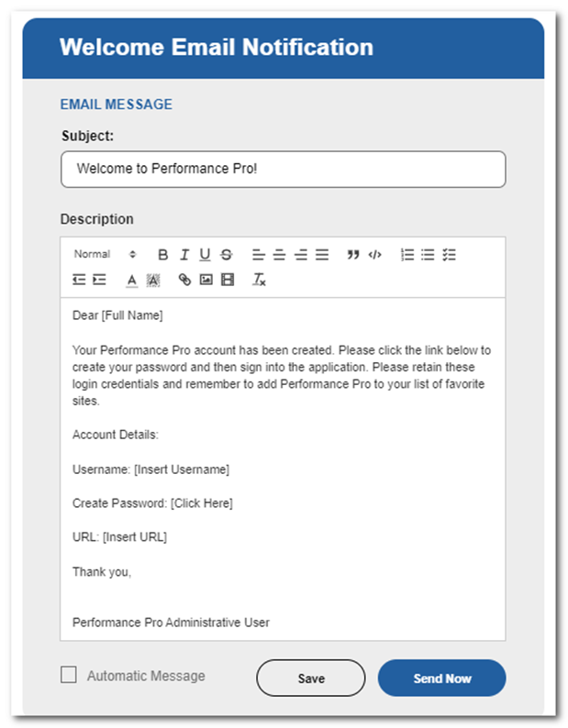This screenshot has width=568, height=728.
Task: Open the text background color picker
Action: [x=153, y=281]
